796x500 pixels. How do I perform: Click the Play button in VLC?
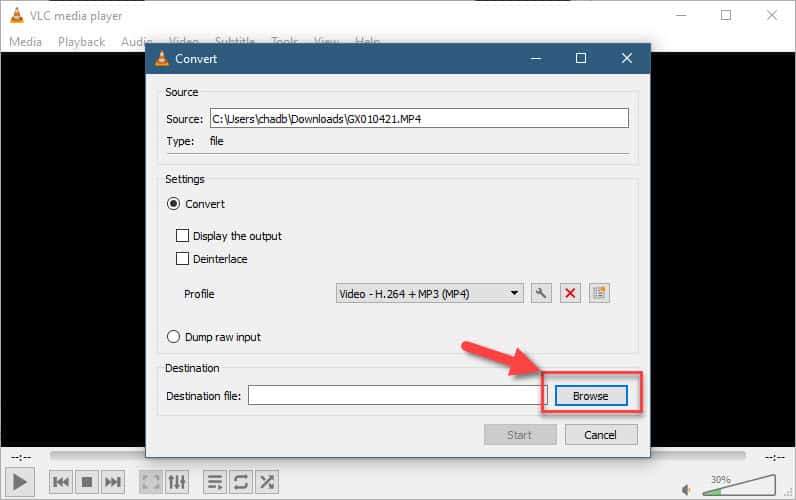pyautogui.click(x=20, y=482)
